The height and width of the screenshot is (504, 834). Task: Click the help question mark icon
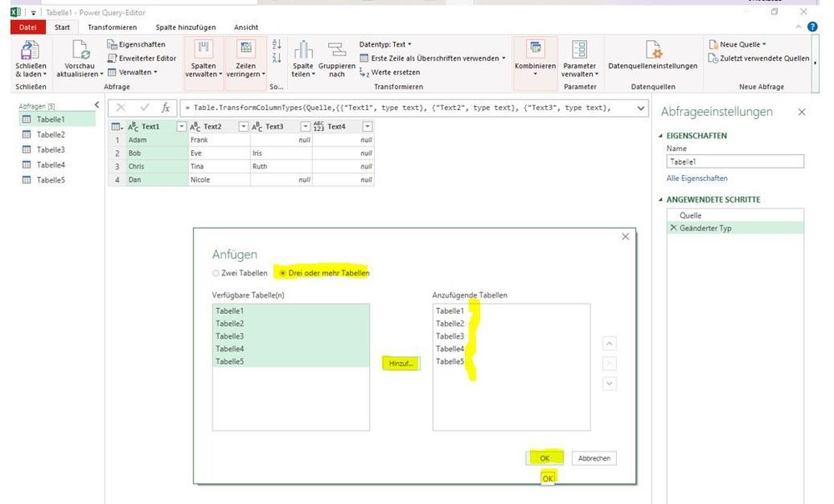[x=812, y=27]
